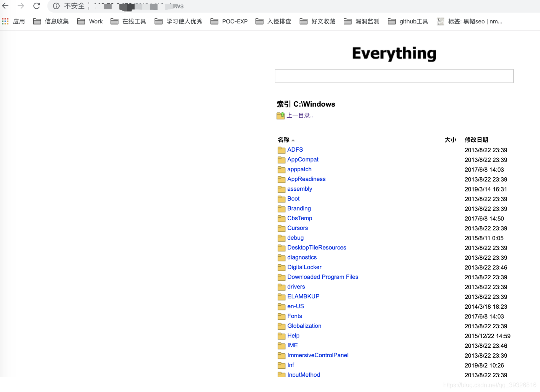Open the 好文收藏 bookmark folder

coord(317,21)
